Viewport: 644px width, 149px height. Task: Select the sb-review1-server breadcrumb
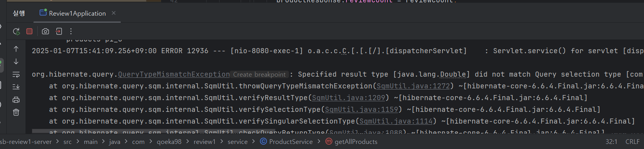26,142
